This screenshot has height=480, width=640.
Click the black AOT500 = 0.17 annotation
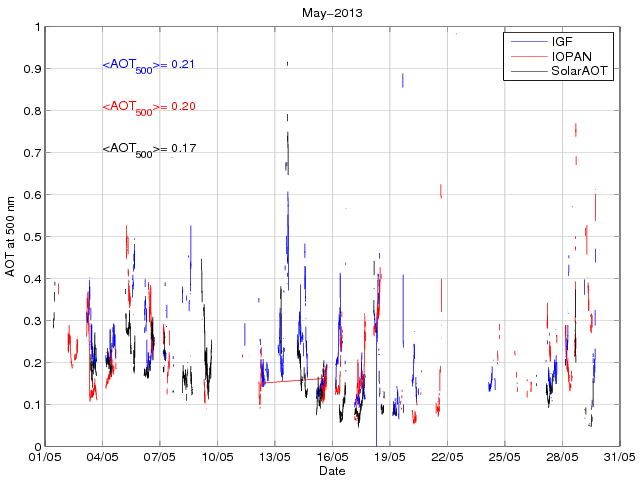(x=148, y=149)
